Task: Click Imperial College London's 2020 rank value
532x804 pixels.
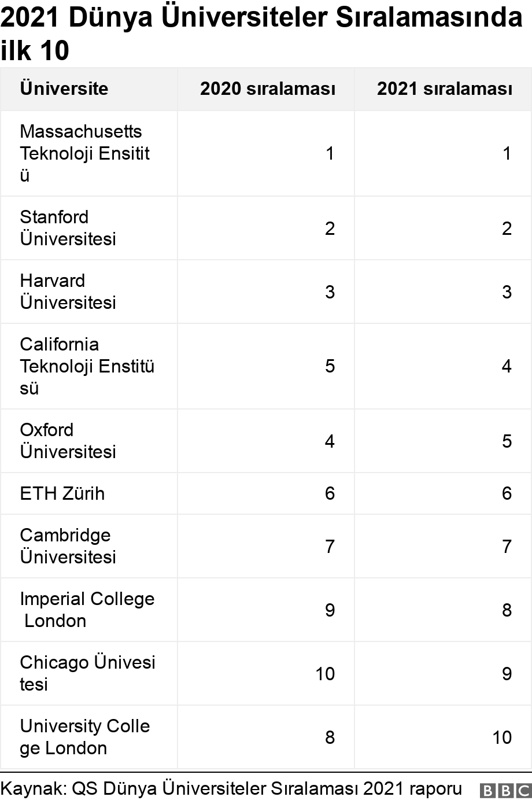Action: pyautogui.click(x=330, y=610)
